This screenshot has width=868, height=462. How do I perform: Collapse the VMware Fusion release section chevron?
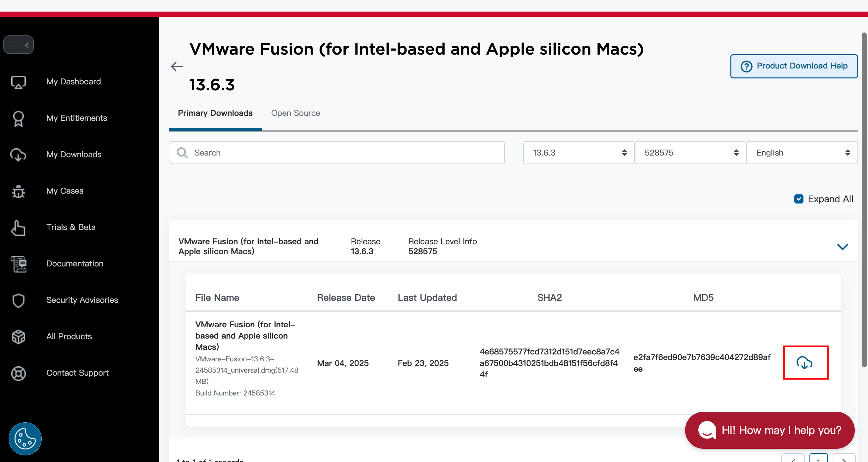[x=842, y=247]
